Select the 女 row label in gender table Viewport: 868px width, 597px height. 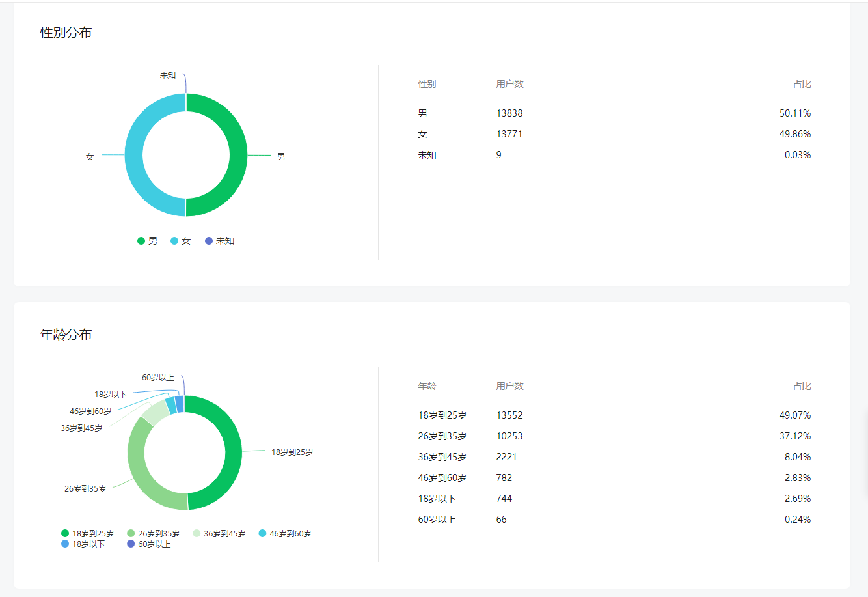(x=422, y=134)
